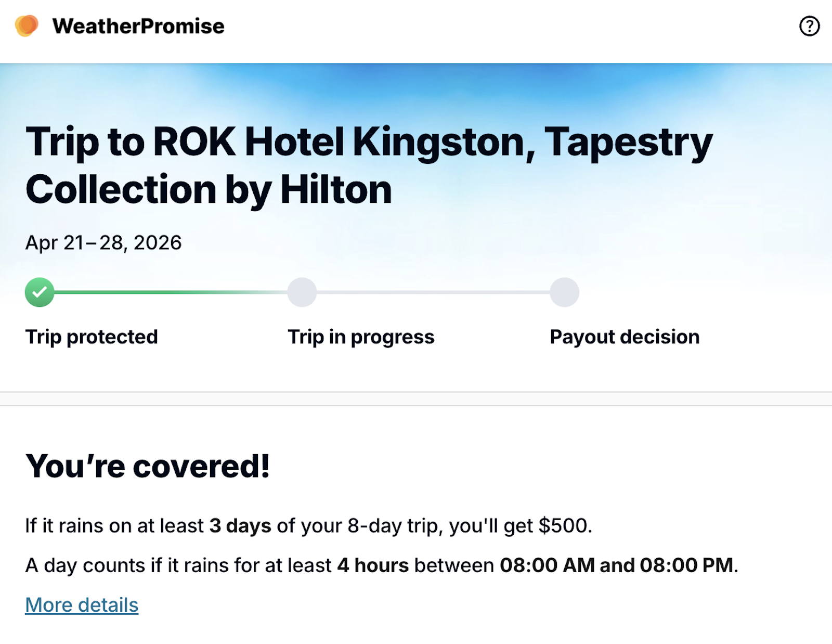Select the Payout decision step label
This screenshot has height=644, width=832.
[x=625, y=337]
